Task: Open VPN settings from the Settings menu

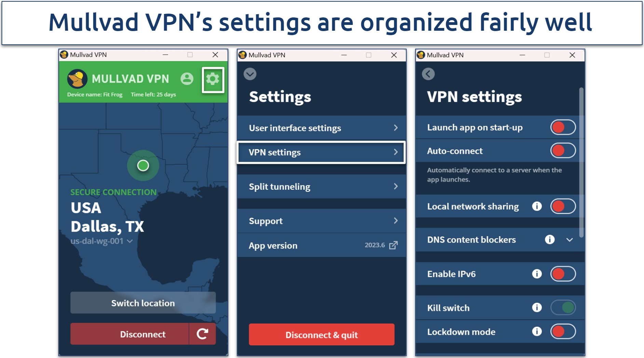Action: pyautogui.click(x=320, y=152)
